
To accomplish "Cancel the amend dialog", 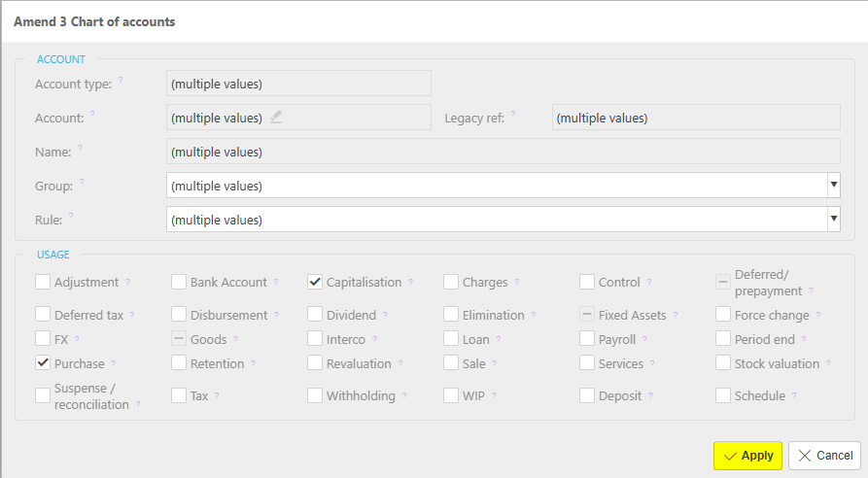I will [x=825, y=456].
